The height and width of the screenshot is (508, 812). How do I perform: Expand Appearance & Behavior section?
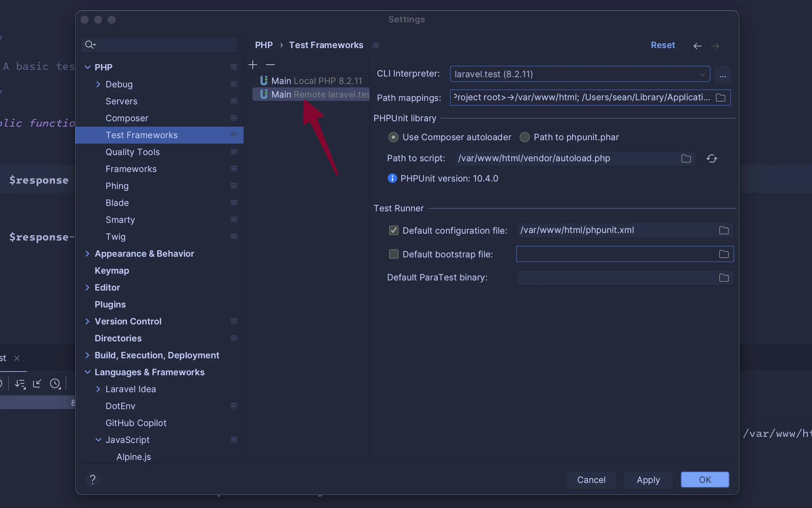(87, 253)
